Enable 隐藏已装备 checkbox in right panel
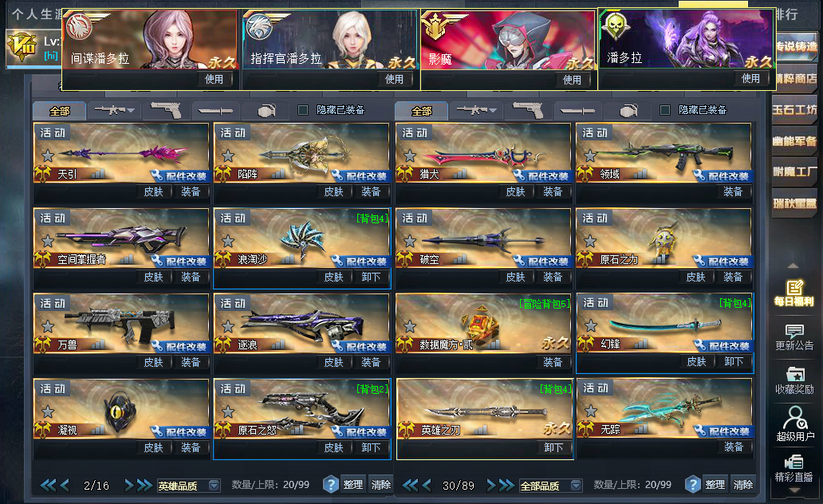823x504 pixels. point(664,110)
